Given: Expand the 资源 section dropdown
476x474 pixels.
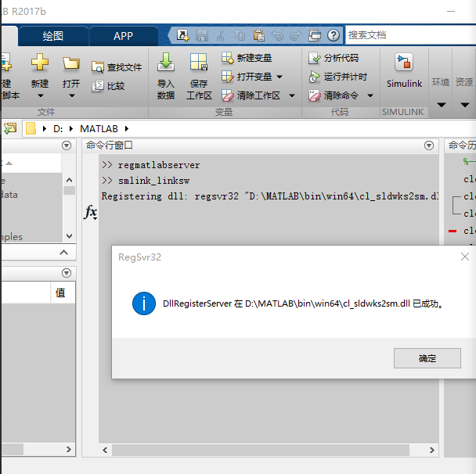Looking at the screenshot, I should tap(464, 105).
